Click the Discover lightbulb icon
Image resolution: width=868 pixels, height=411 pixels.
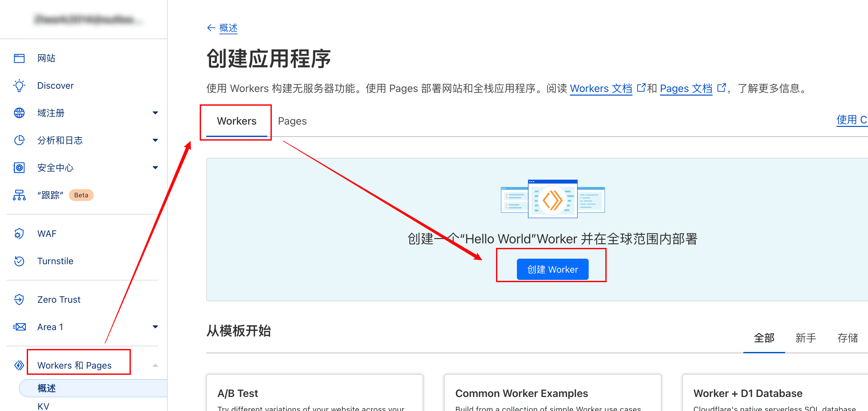[19, 85]
